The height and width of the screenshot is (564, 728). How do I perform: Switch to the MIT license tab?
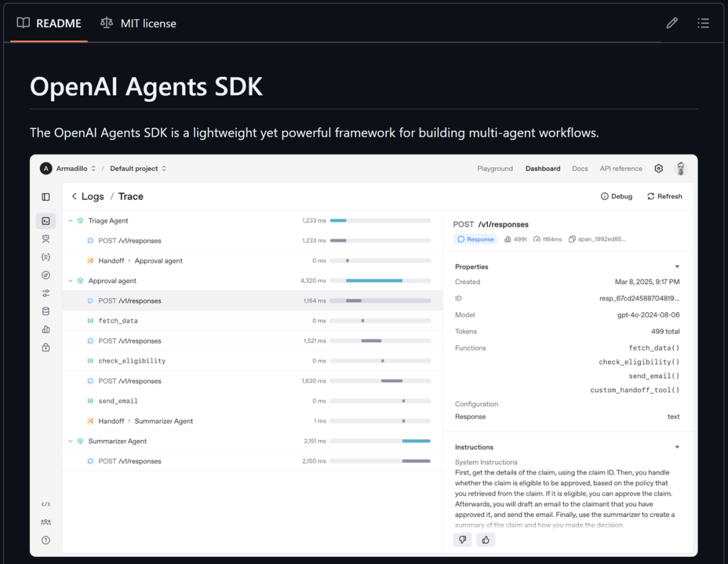click(138, 23)
